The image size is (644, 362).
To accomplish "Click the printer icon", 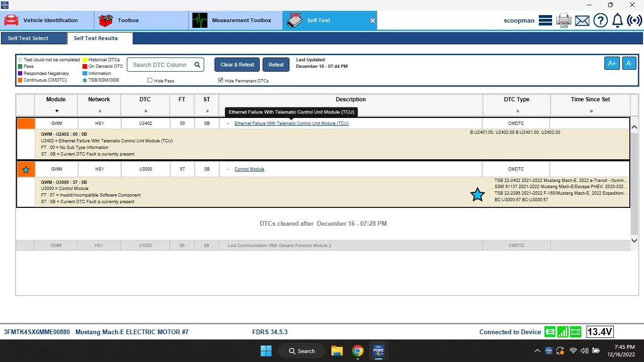I will click(x=563, y=20).
